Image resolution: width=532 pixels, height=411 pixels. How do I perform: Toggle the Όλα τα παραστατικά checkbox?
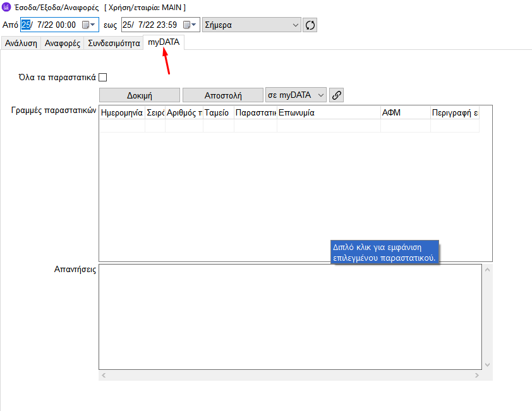tap(102, 77)
